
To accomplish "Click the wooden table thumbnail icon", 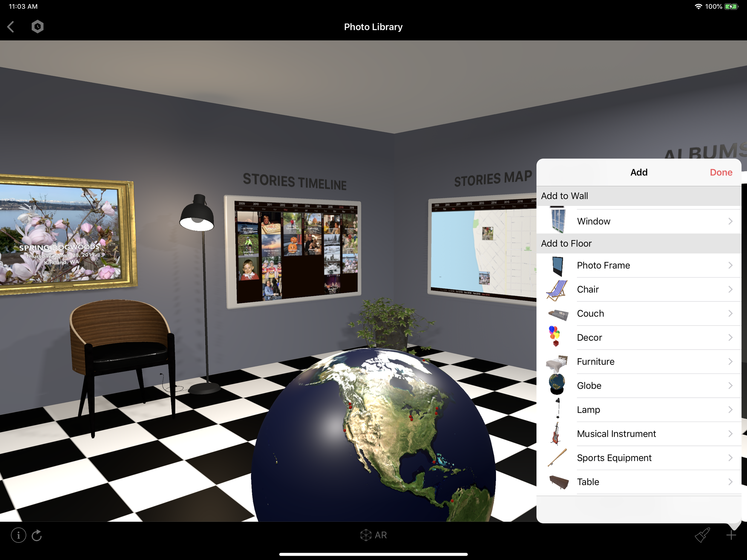I will pos(558,482).
